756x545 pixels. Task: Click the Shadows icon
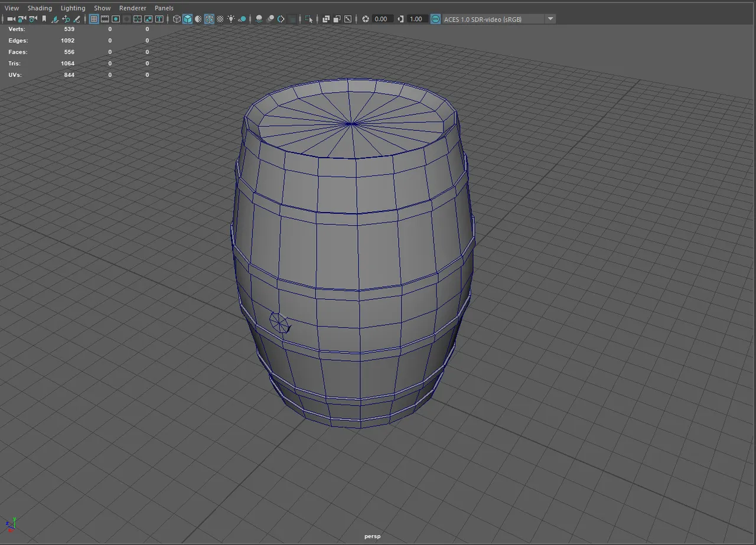(242, 19)
